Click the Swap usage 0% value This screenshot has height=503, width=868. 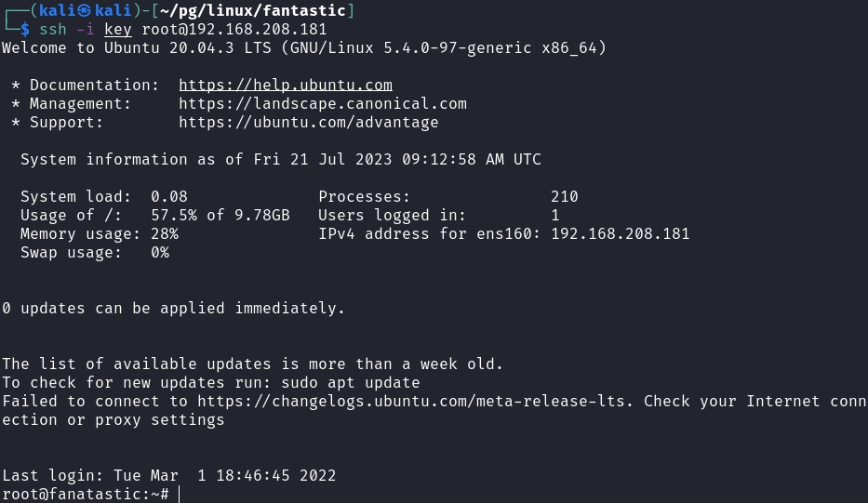pyautogui.click(x=159, y=252)
